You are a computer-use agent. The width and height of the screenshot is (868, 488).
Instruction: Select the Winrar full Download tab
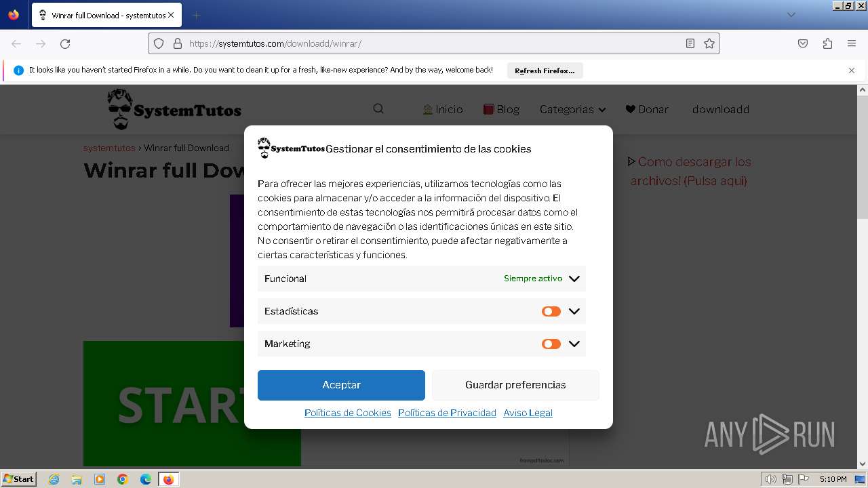(x=106, y=15)
